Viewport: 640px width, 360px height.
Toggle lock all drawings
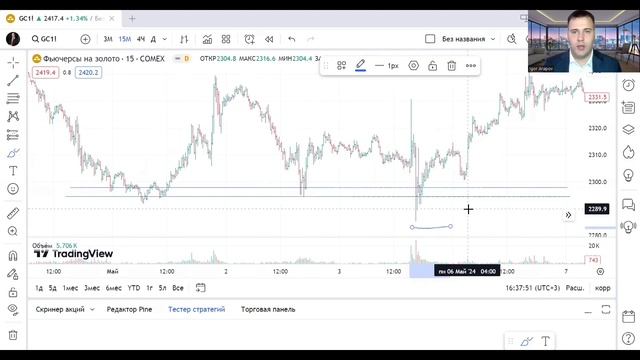pyautogui.click(x=13, y=292)
